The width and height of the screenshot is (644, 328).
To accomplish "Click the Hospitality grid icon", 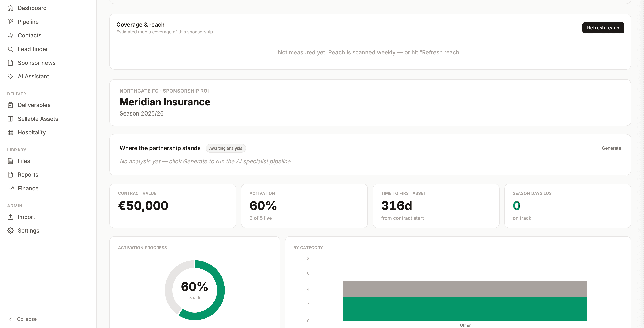I will click(x=10, y=132).
